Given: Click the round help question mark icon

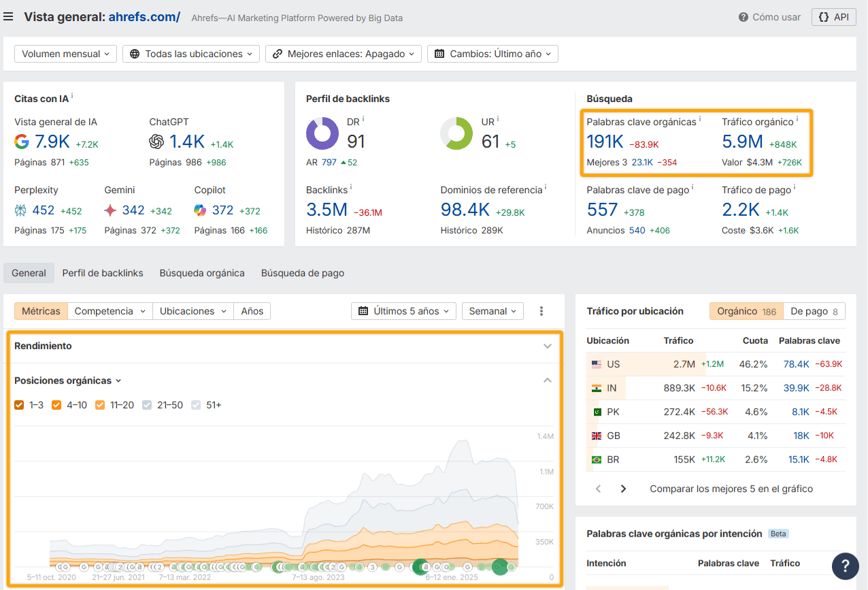Looking at the screenshot, I should pyautogui.click(x=845, y=566).
